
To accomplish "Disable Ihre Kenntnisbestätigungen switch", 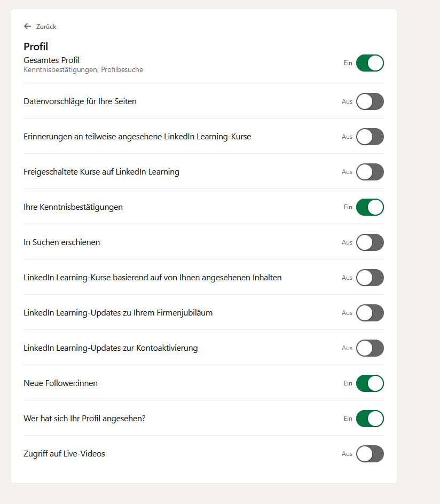I will click(370, 207).
